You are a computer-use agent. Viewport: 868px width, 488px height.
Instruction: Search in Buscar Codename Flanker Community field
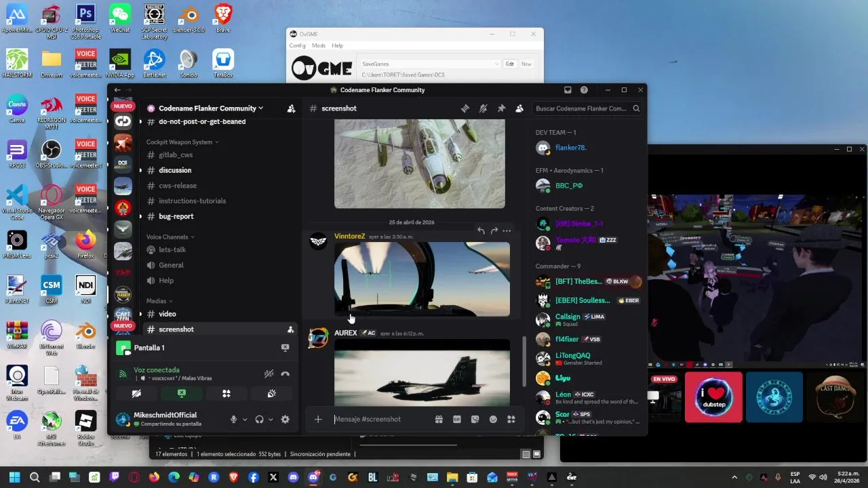(x=587, y=108)
